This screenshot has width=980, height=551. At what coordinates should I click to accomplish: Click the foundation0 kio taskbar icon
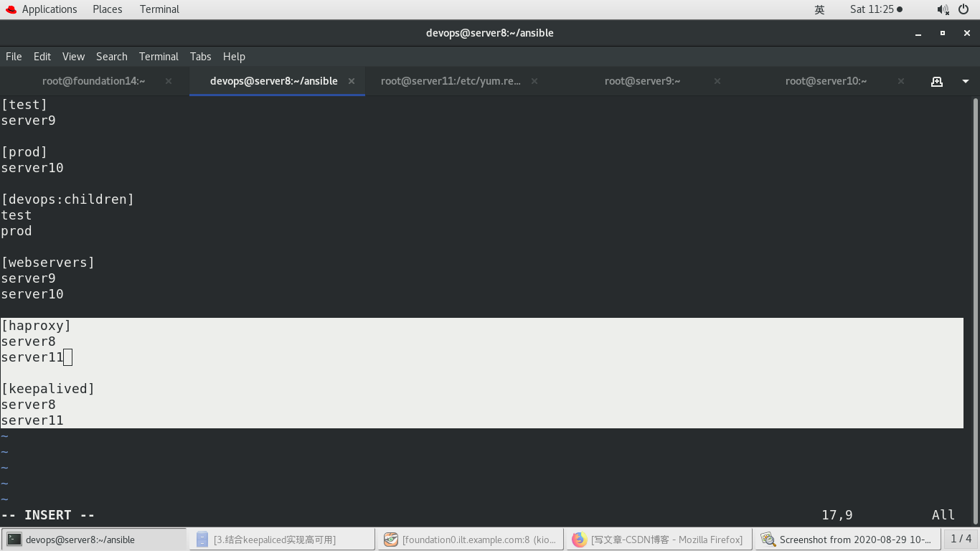click(x=391, y=539)
